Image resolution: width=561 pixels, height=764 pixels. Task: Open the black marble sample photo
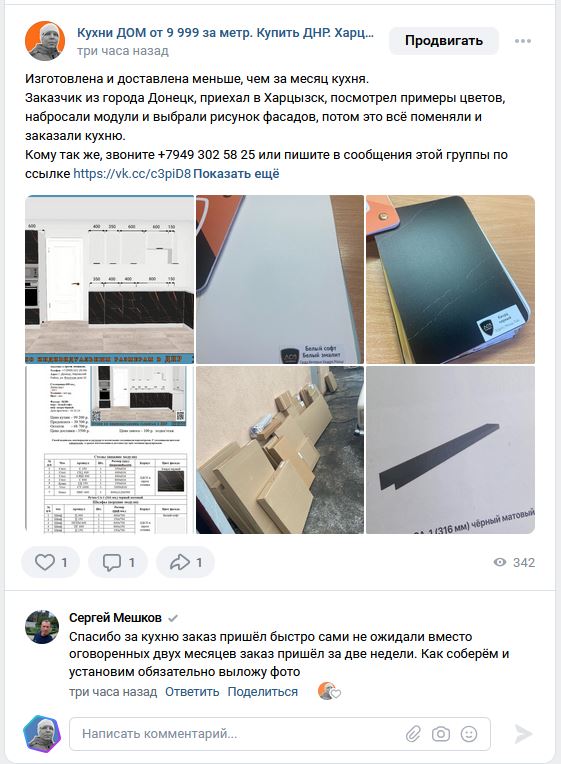[450, 280]
